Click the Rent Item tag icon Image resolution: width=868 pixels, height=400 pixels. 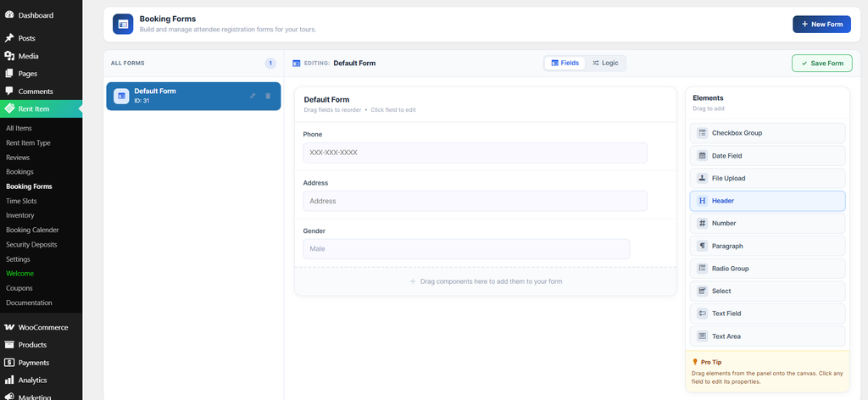click(8, 108)
